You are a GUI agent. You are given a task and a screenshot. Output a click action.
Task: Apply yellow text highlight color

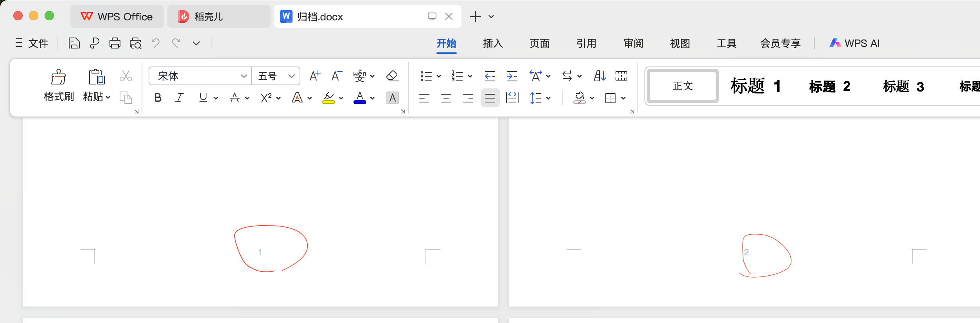click(x=328, y=98)
